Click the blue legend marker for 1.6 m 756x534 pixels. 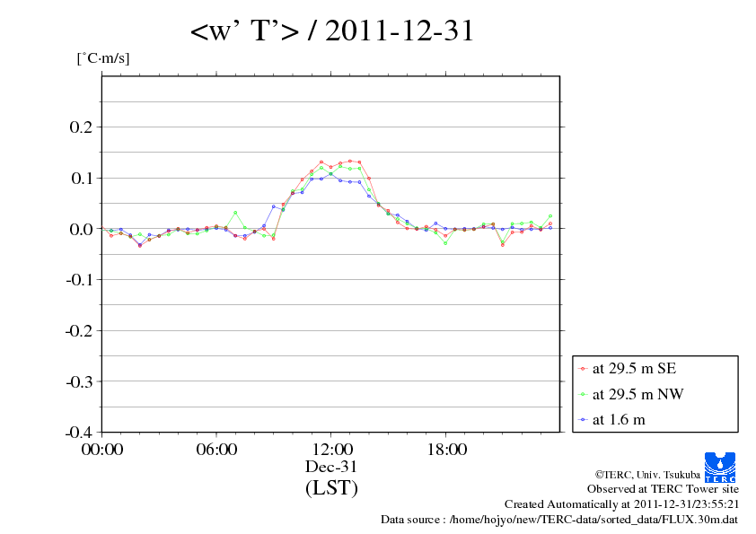tap(583, 420)
